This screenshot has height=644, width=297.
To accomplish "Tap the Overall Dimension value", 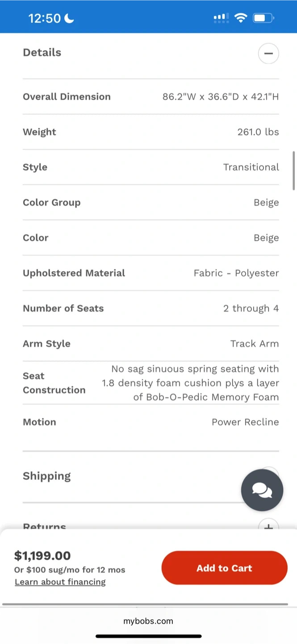I will pos(220,97).
